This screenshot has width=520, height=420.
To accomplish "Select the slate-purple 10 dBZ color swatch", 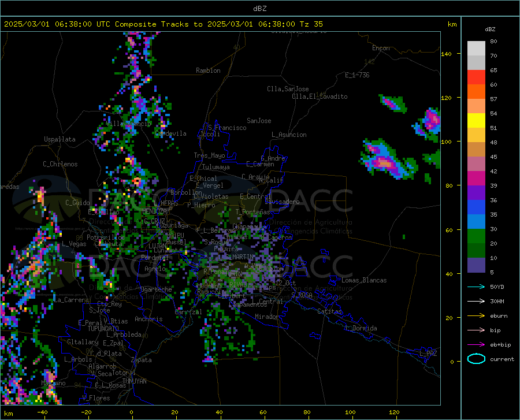I will click(476, 265).
